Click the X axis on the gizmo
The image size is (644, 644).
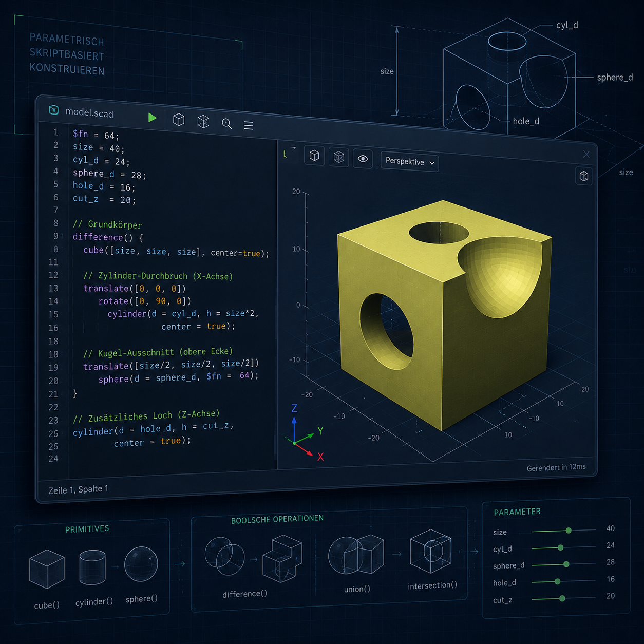308,450
